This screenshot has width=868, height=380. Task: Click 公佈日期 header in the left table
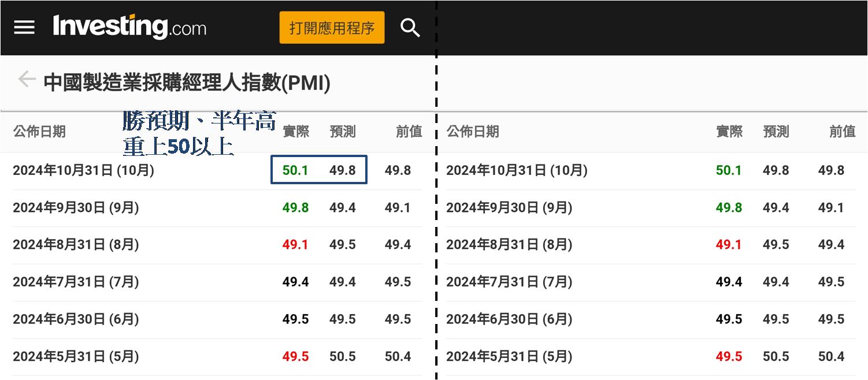39,132
